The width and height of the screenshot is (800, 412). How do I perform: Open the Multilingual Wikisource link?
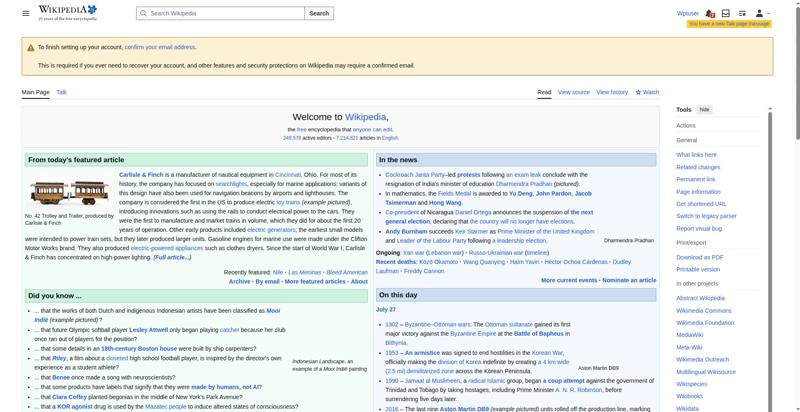pos(706,372)
